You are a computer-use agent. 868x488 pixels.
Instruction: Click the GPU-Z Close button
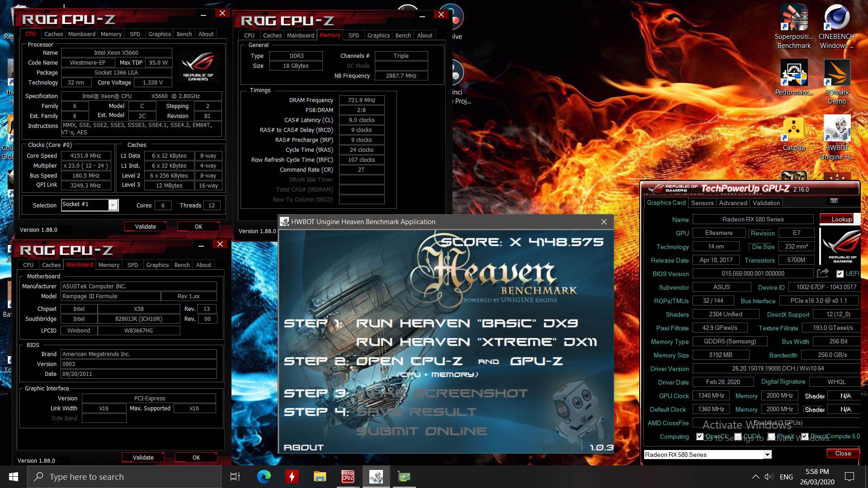843,453
